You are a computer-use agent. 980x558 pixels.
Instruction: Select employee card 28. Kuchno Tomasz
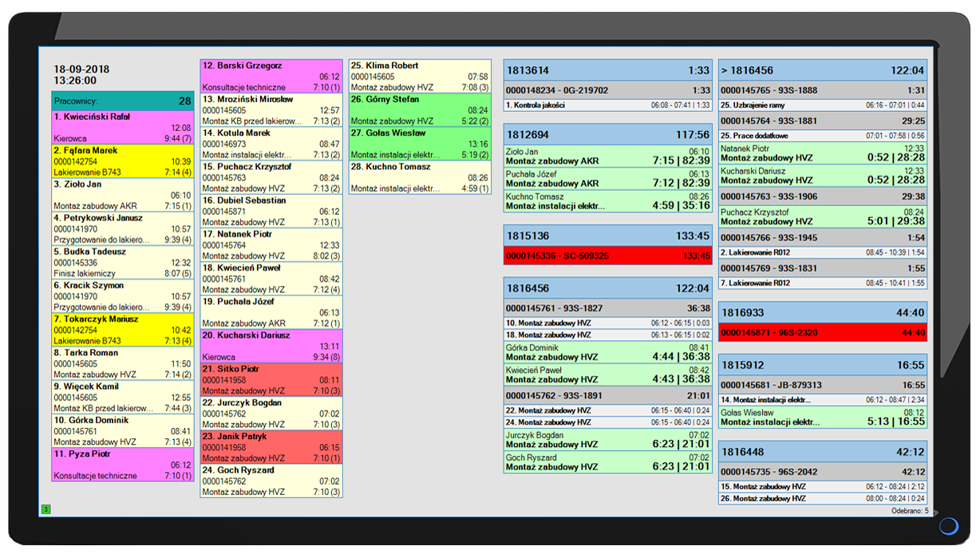point(420,177)
